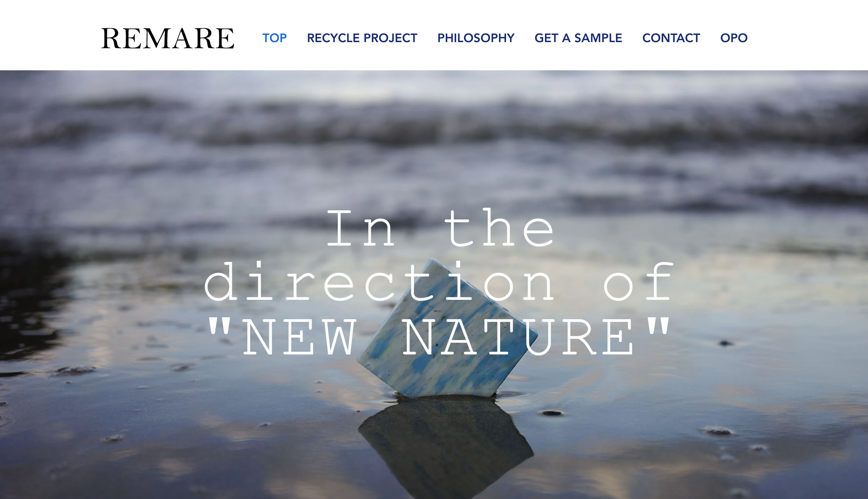Select GET A SAMPLE in navigation
Screen dimensions: 868x499
[578, 38]
